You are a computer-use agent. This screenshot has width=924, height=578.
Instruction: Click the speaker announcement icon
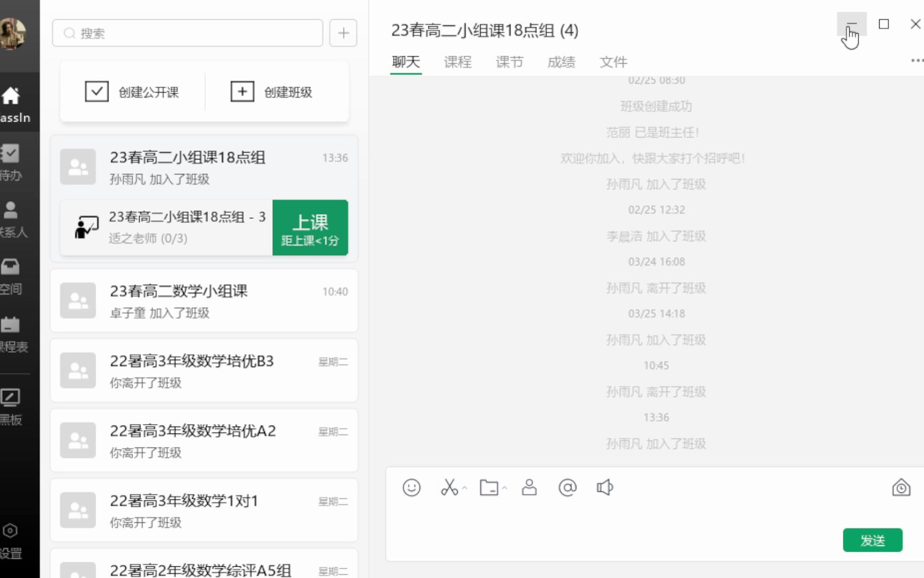tap(605, 487)
